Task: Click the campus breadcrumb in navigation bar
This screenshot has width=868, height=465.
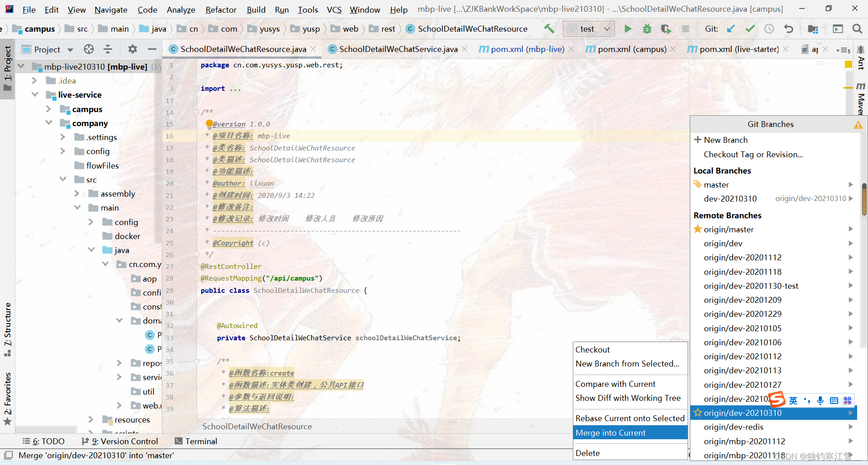Action: pos(33,29)
